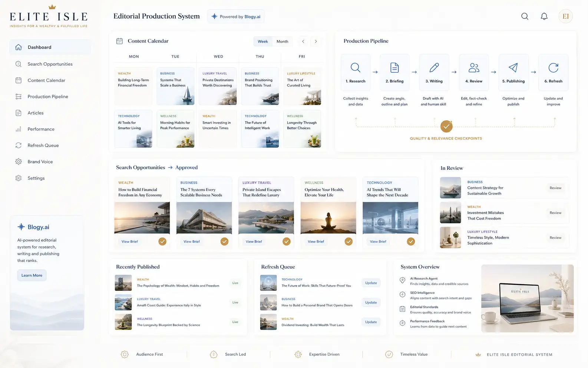Click the AI Research Agent icon
588x368 pixels.
(x=402, y=280)
